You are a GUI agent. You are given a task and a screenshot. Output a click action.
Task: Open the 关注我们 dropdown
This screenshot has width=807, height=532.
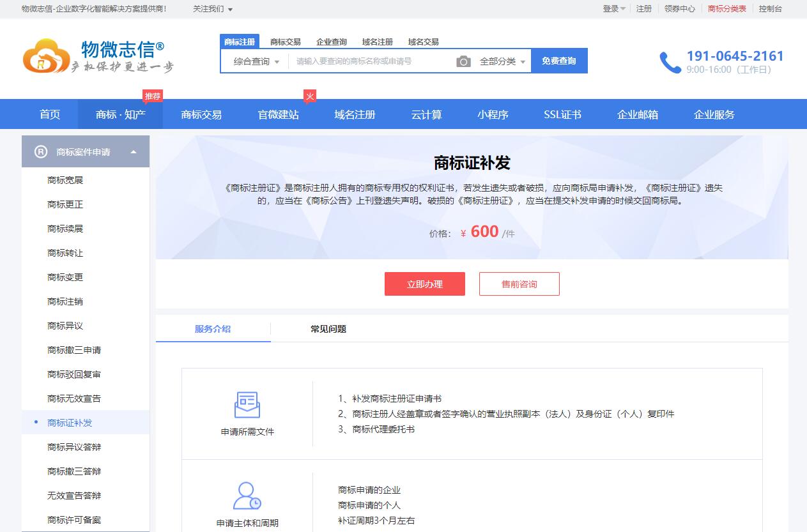[x=213, y=9]
